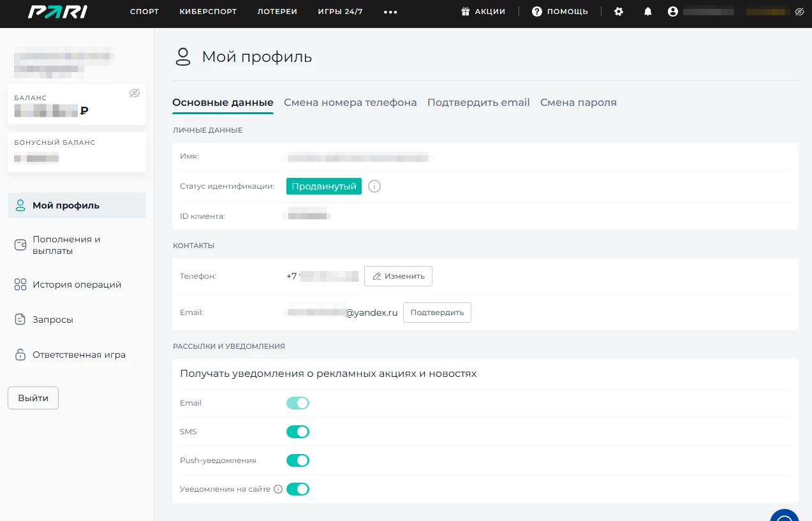The image size is (812, 521).
Task: Open История операций
Action: (x=77, y=284)
